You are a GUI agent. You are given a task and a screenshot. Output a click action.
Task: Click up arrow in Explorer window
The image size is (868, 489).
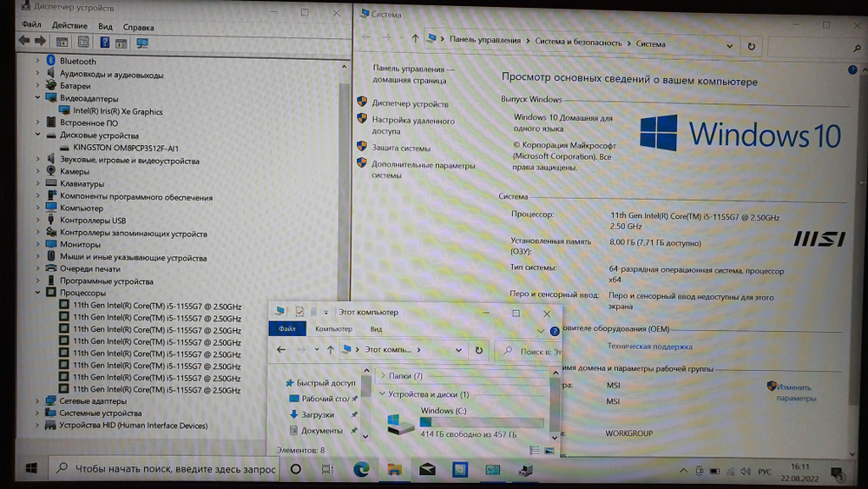330,349
